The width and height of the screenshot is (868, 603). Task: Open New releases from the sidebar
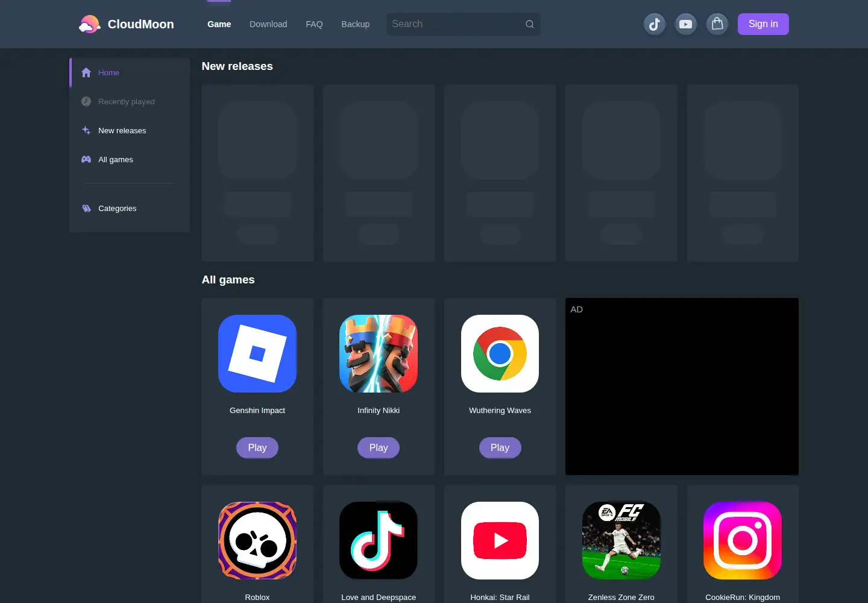(130, 130)
